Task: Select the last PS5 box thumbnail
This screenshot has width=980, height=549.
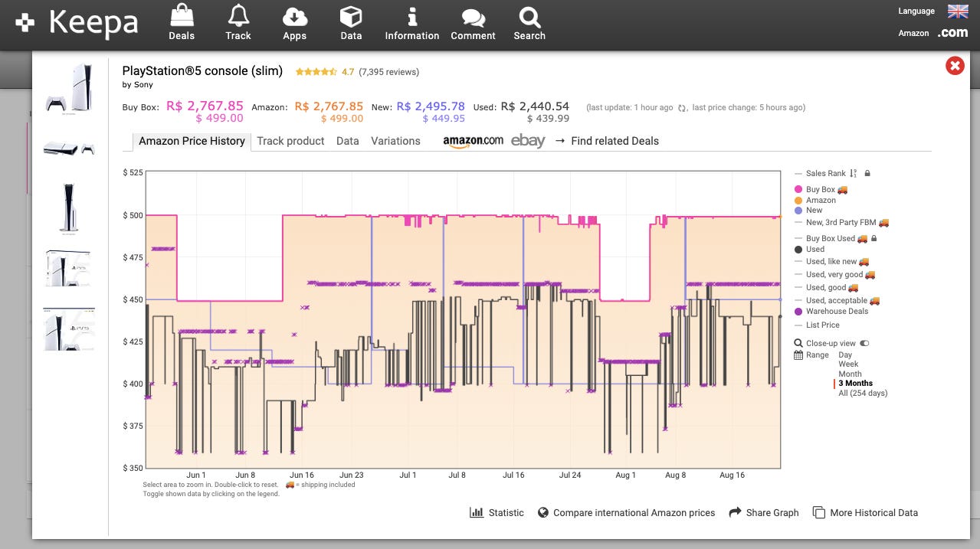Action: pyautogui.click(x=70, y=329)
